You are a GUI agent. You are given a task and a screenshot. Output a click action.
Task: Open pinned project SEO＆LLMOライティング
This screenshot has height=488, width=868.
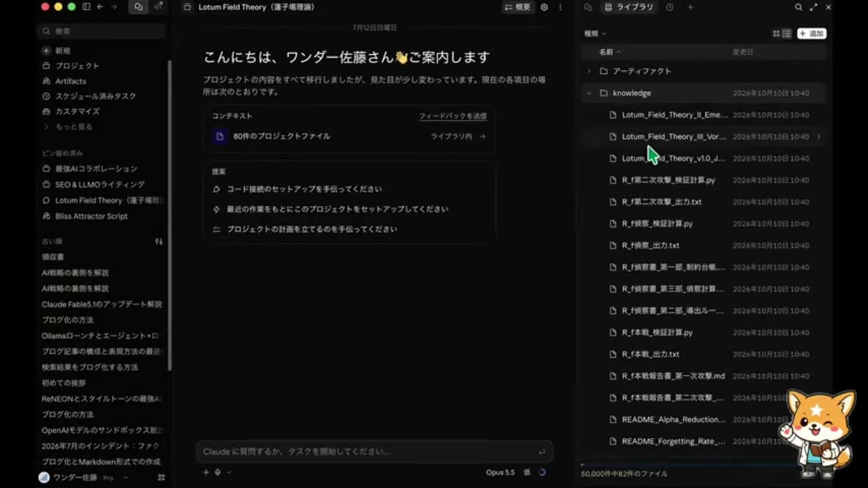click(94, 184)
